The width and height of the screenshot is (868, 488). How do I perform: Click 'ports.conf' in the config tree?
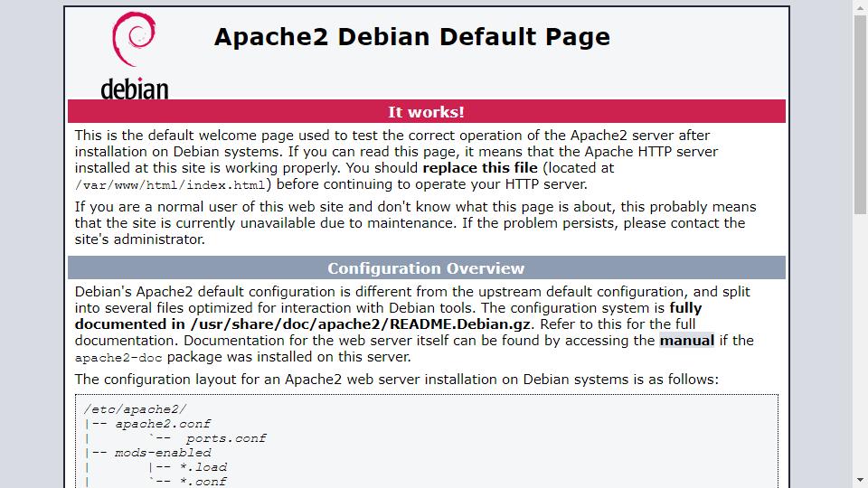coord(226,438)
